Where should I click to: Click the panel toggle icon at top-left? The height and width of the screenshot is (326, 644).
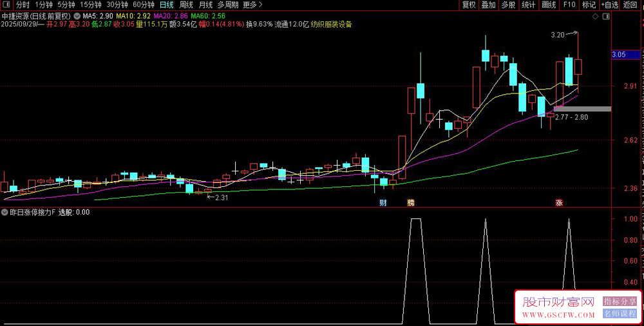click(6, 5)
